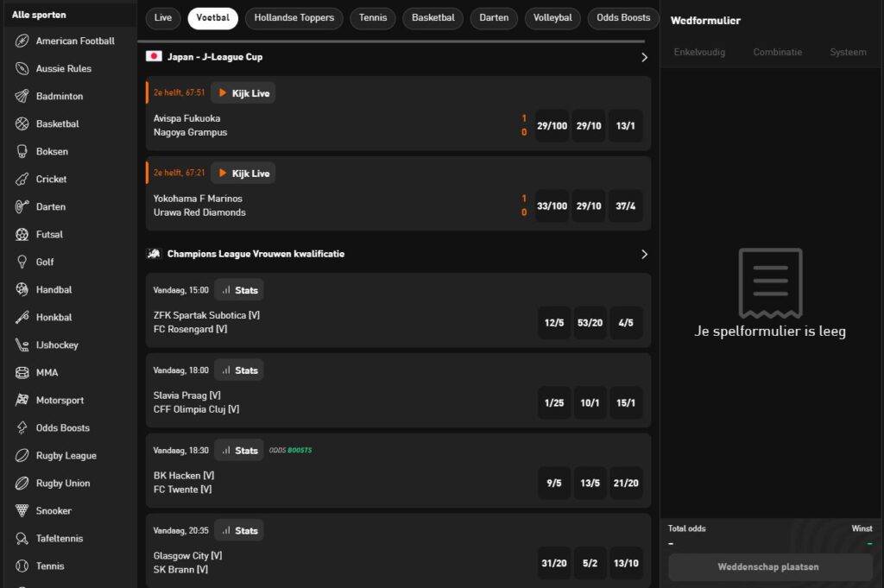This screenshot has width=884, height=588.
Task: Switch to top Tennis tab
Action: (373, 18)
